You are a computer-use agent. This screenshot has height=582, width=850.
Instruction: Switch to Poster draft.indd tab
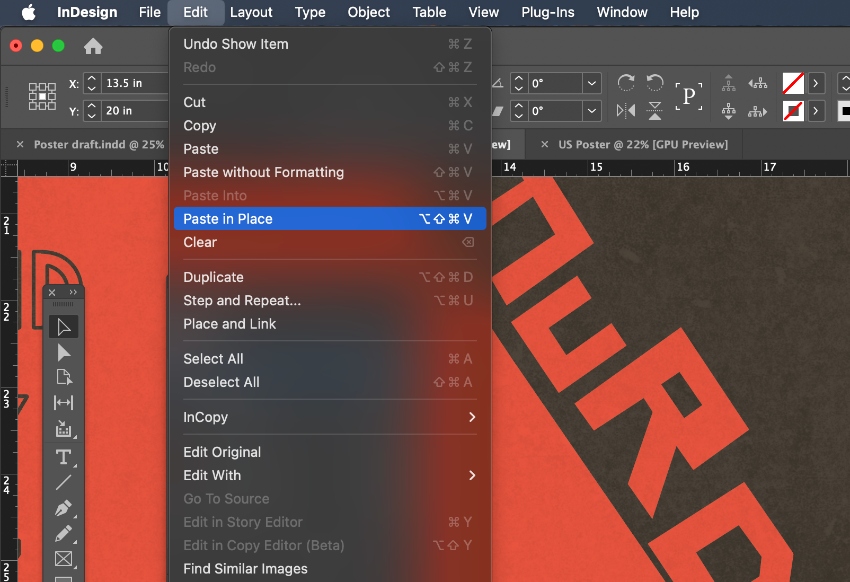point(99,145)
